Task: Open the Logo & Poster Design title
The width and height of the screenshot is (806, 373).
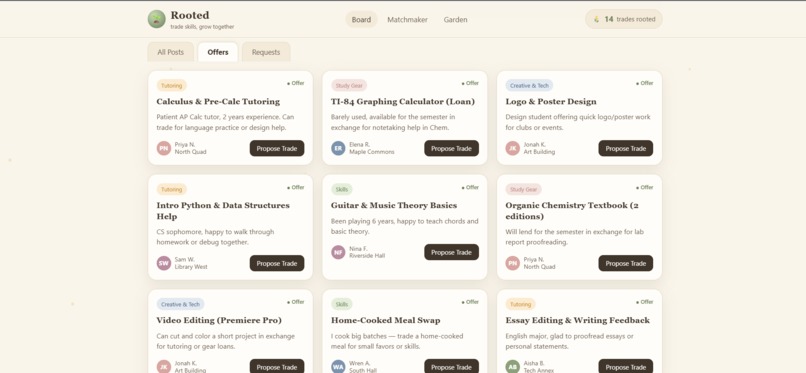Action: pos(551,101)
